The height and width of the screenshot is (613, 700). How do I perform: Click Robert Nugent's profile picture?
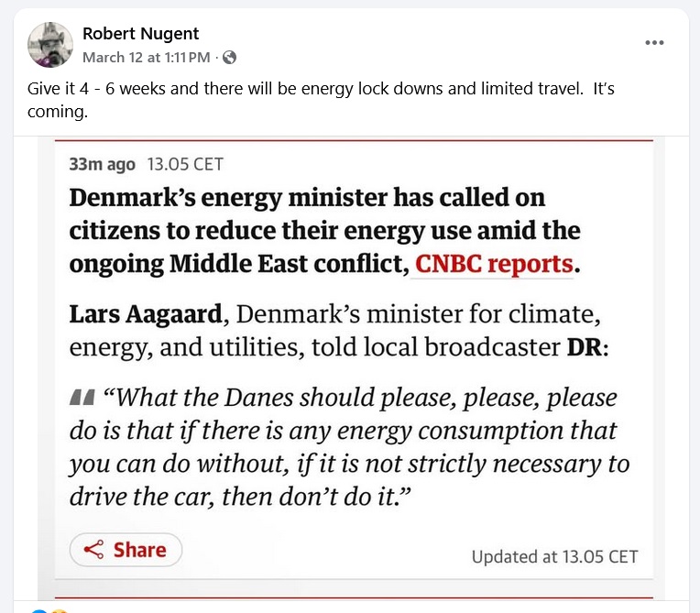[50, 45]
